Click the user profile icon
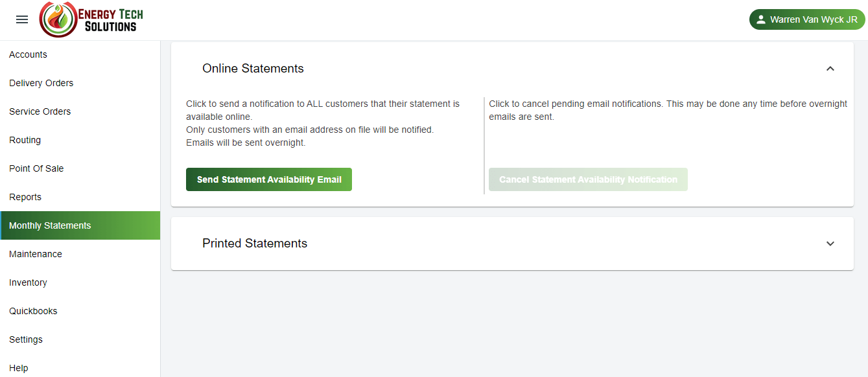868x377 pixels. pos(761,19)
